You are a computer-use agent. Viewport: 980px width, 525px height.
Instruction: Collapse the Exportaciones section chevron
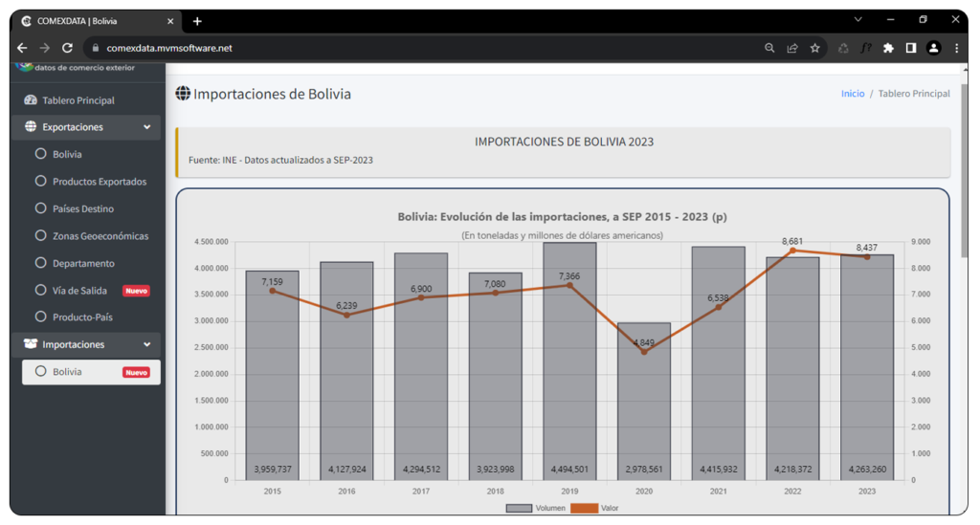point(146,127)
